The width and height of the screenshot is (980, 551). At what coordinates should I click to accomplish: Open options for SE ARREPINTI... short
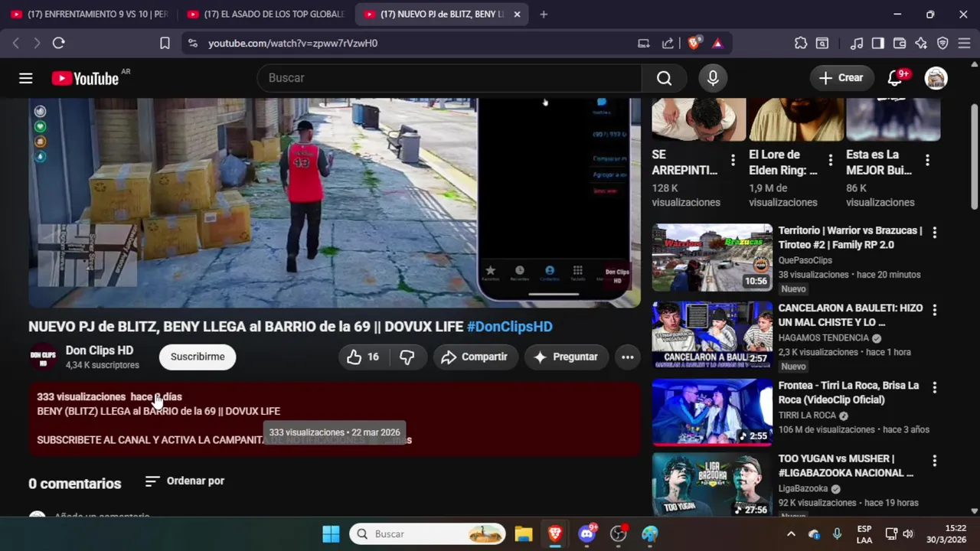coord(733,160)
